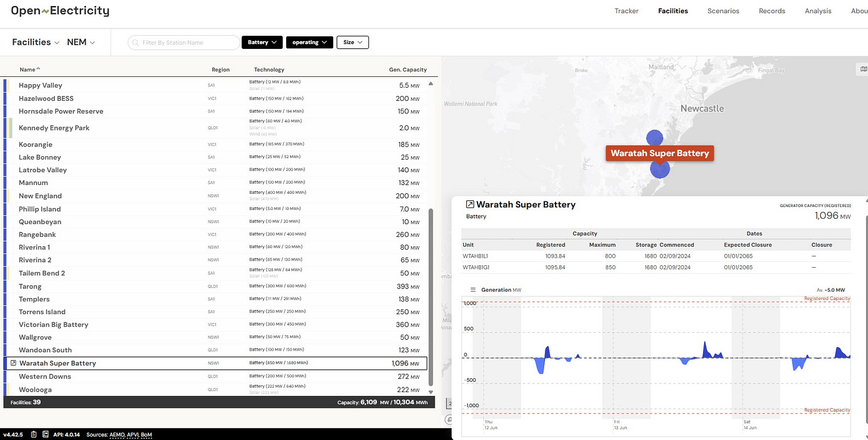Click the BoM source link
868x440 pixels.
(147, 435)
